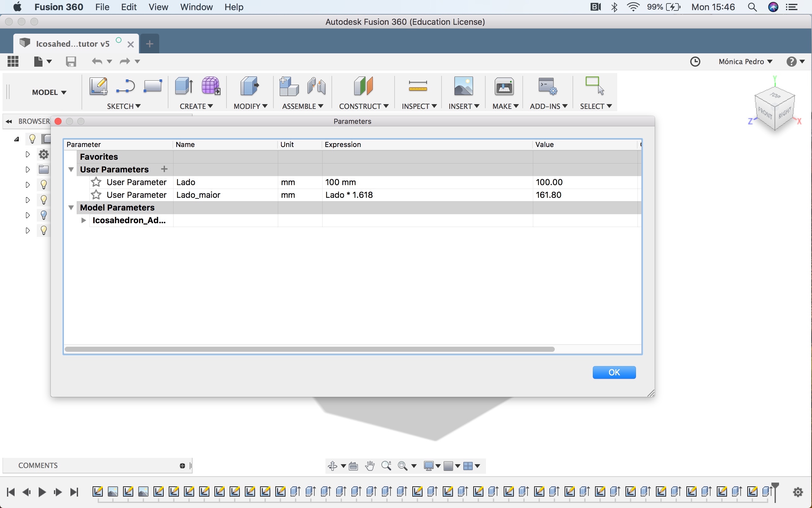Open the data panel grid icon
The width and height of the screenshot is (812, 508).
(x=13, y=62)
